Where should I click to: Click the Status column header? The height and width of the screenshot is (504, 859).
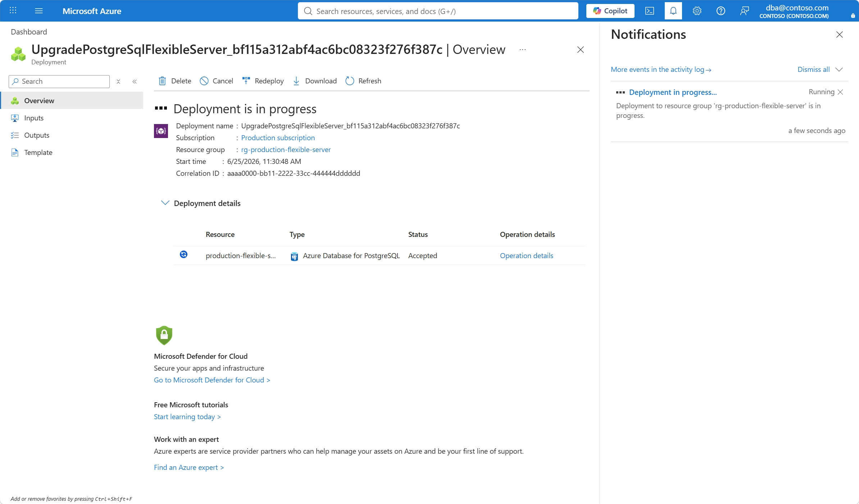[x=418, y=234]
